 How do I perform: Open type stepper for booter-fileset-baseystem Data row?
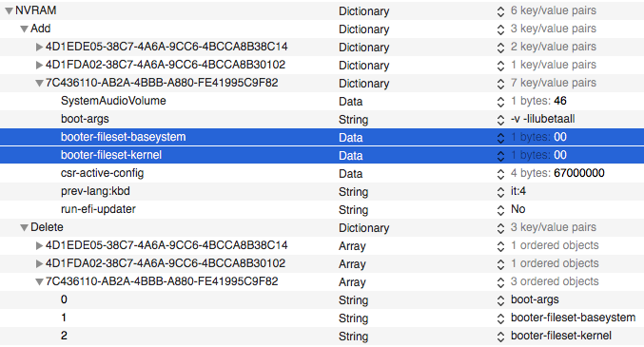coord(500,138)
